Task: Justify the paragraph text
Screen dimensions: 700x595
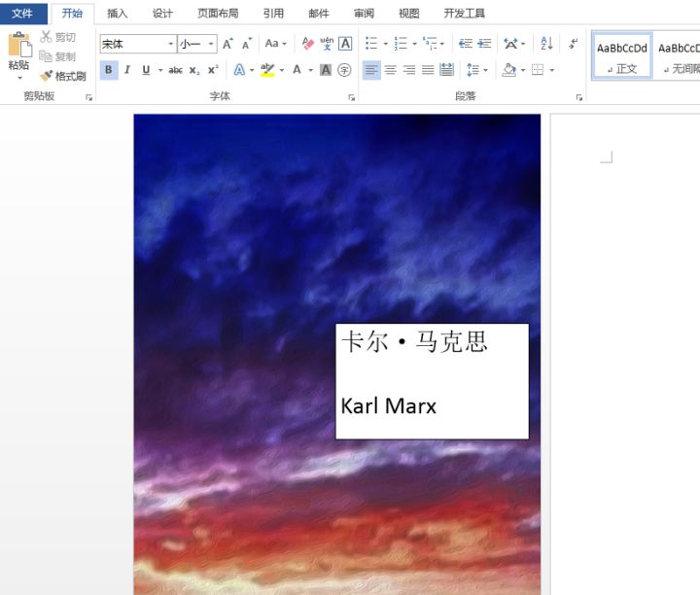Action: coord(428,70)
